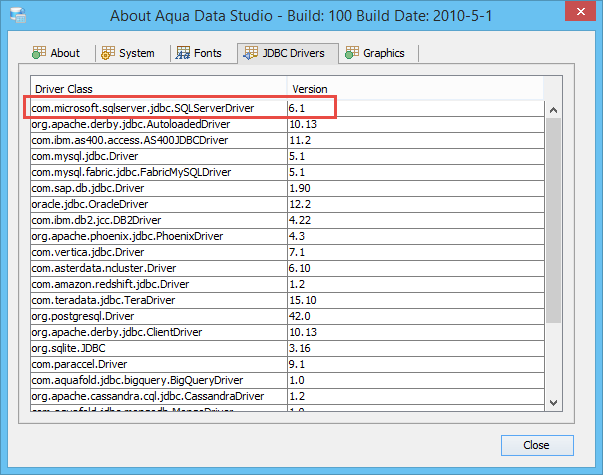The image size is (603, 475).
Task: Click version 15.10 of TeraDriver
Action: pyautogui.click(x=303, y=300)
